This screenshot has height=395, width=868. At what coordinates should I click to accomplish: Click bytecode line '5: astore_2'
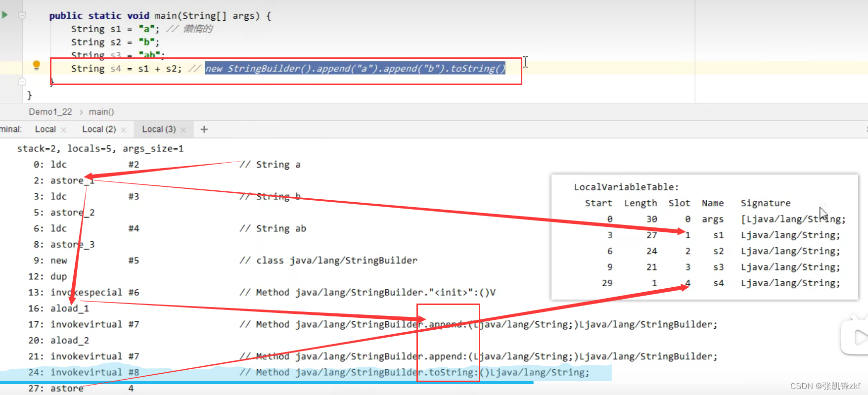click(64, 213)
